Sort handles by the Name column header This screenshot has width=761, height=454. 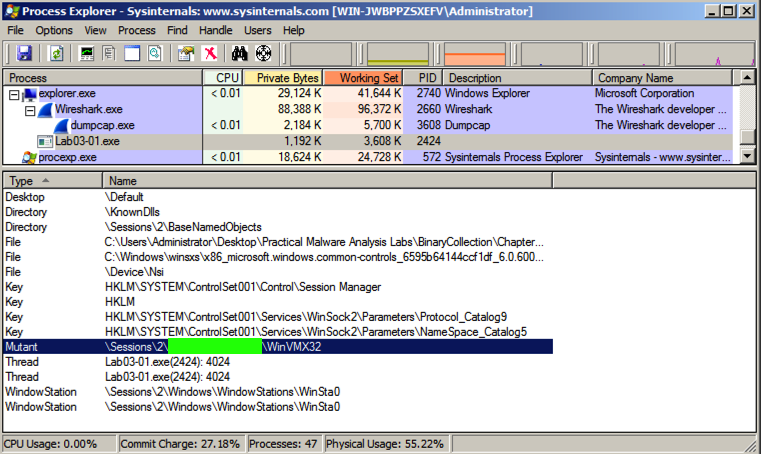click(x=328, y=181)
